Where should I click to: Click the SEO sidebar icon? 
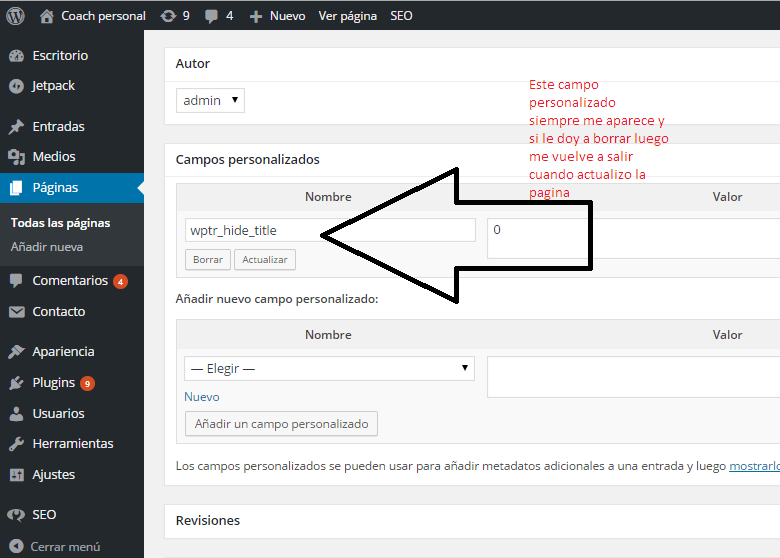coord(16,515)
